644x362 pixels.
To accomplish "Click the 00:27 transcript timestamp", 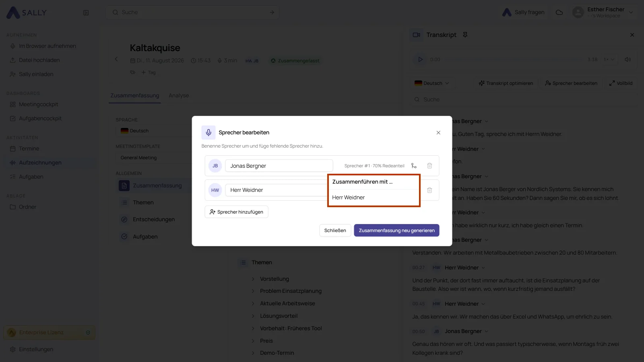I will pyautogui.click(x=418, y=268).
